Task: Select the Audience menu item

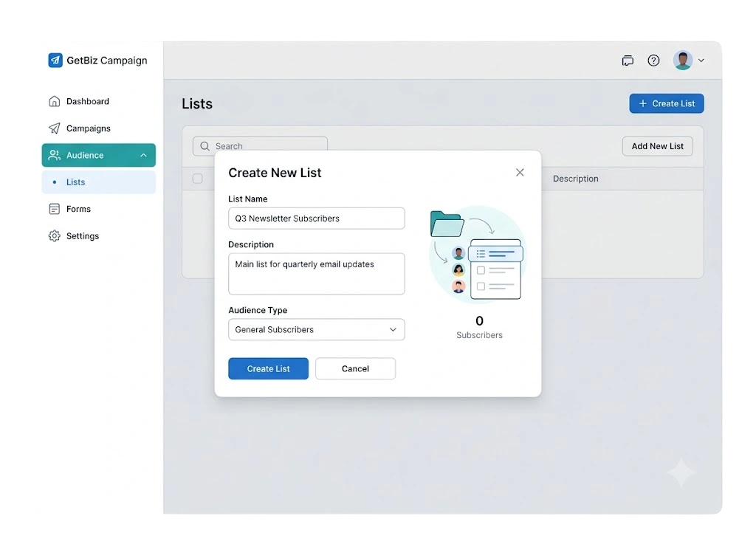Action: coord(99,155)
